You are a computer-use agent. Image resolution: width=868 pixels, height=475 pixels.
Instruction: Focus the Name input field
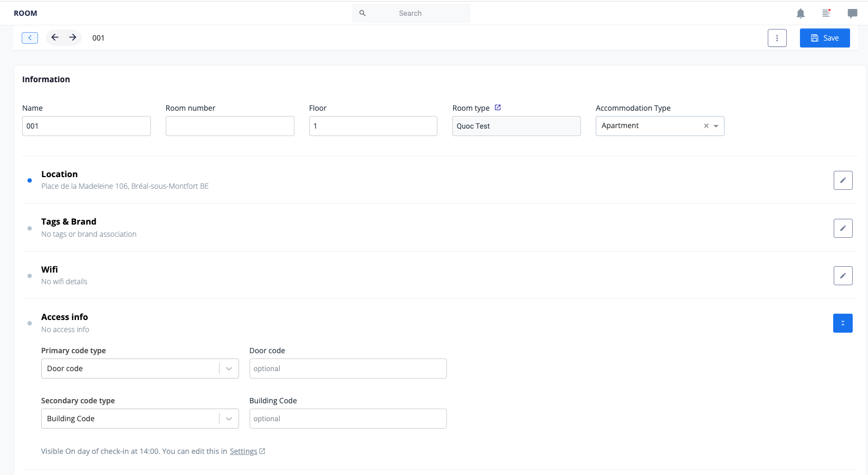click(x=87, y=126)
